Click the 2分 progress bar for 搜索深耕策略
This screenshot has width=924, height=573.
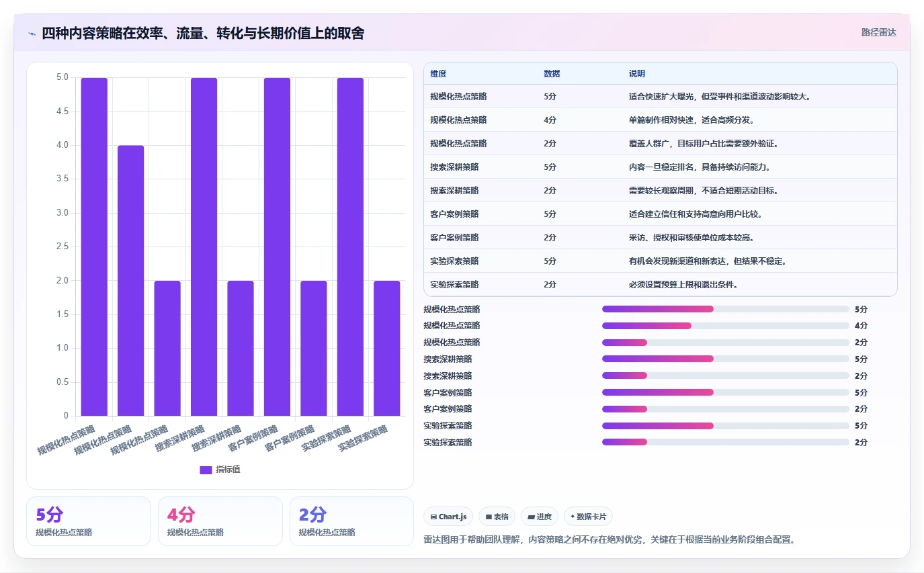(x=726, y=376)
